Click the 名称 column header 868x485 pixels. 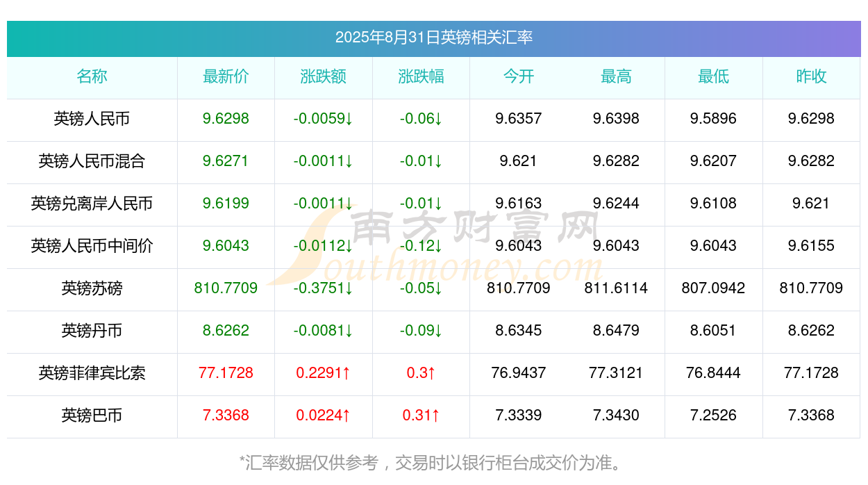click(92, 76)
